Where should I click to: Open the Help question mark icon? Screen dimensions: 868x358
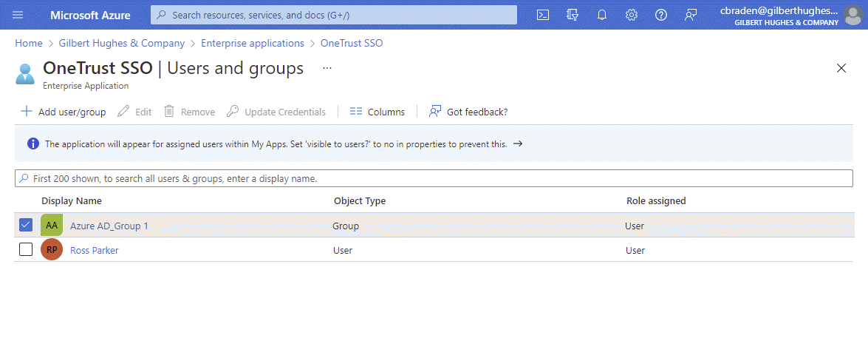[660, 15]
